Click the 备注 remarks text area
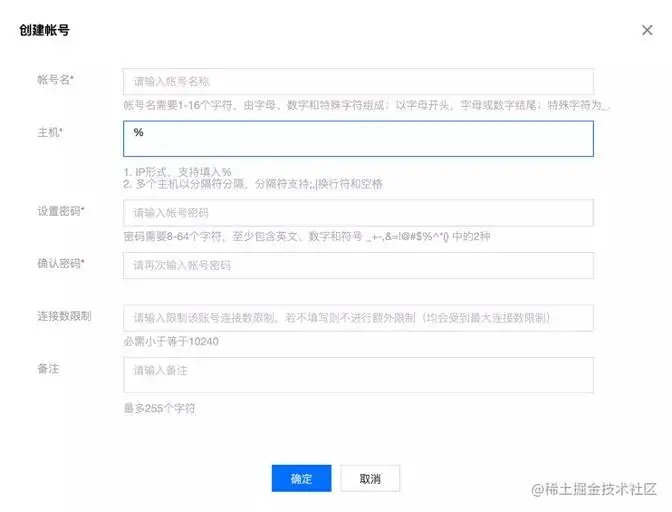This screenshot has width=672, height=512. [358, 375]
